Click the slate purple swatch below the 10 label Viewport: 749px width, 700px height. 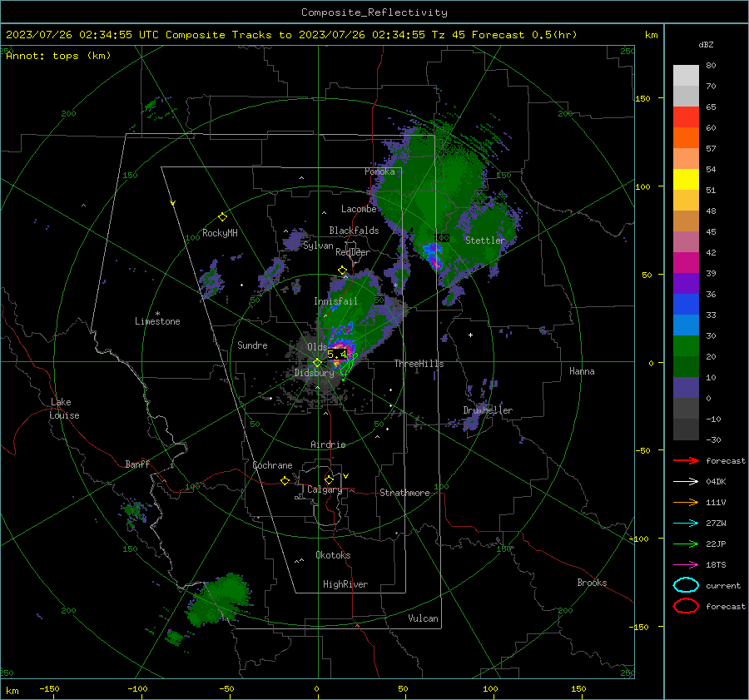coord(686,388)
